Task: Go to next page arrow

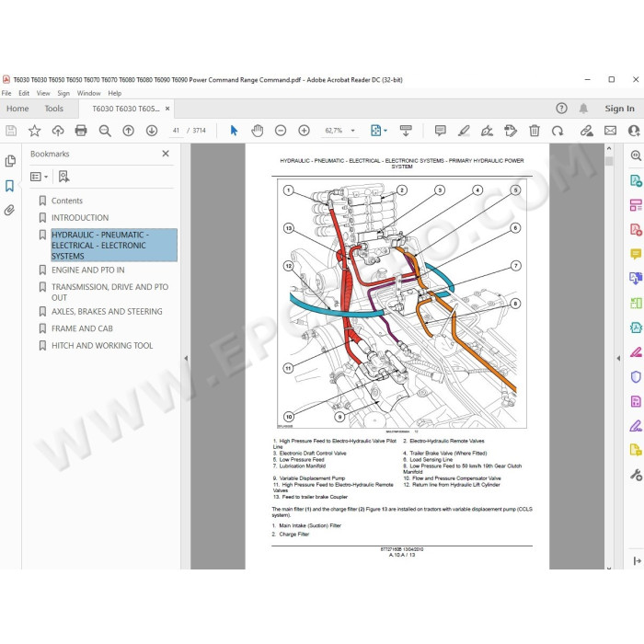Action: coord(152,131)
